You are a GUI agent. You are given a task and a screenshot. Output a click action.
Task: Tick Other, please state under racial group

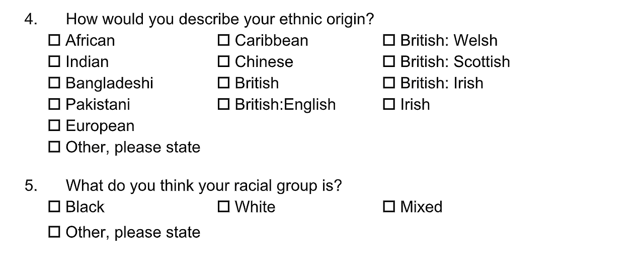(54, 233)
